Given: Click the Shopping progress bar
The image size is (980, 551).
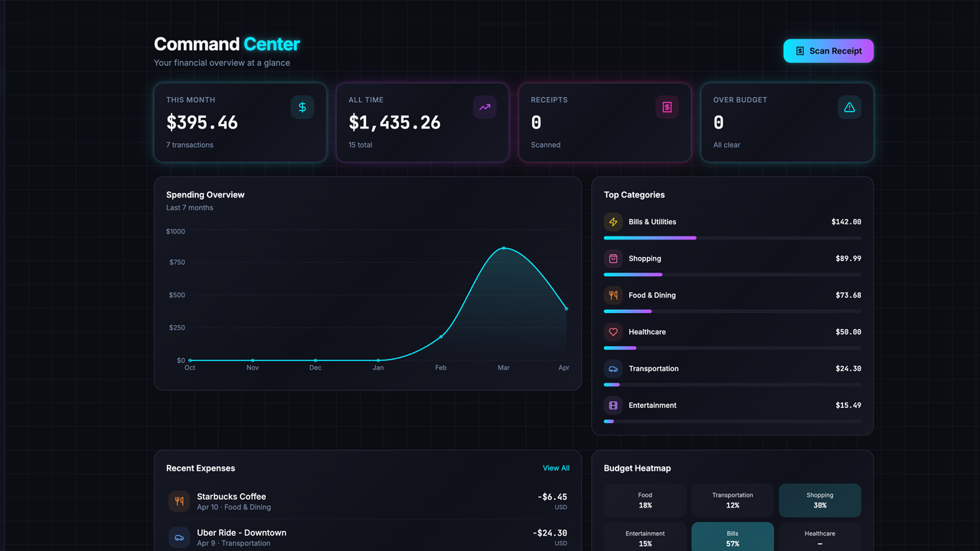Looking at the screenshot, I should pyautogui.click(x=733, y=275).
